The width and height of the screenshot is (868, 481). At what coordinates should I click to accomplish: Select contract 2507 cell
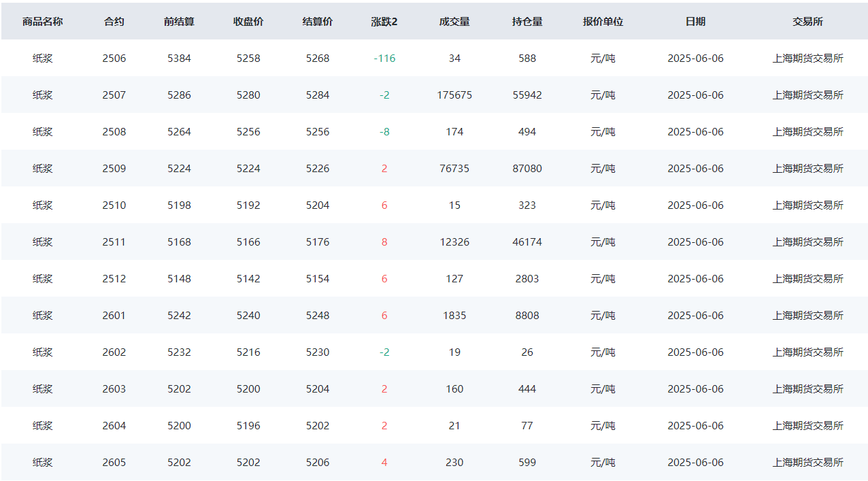click(114, 95)
